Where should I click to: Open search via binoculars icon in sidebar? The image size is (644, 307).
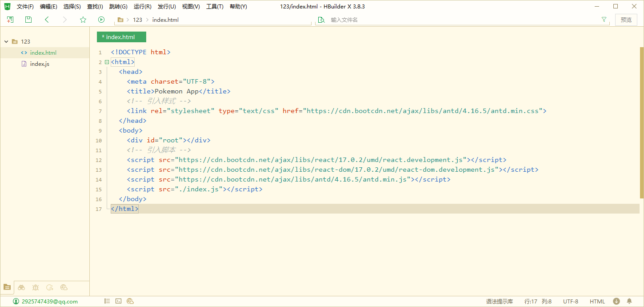[21, 287]
